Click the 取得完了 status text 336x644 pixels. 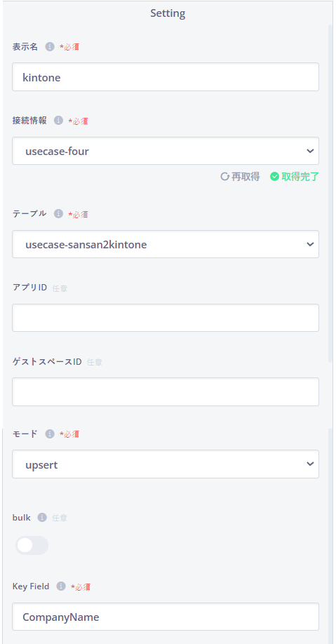pos(300,177)
